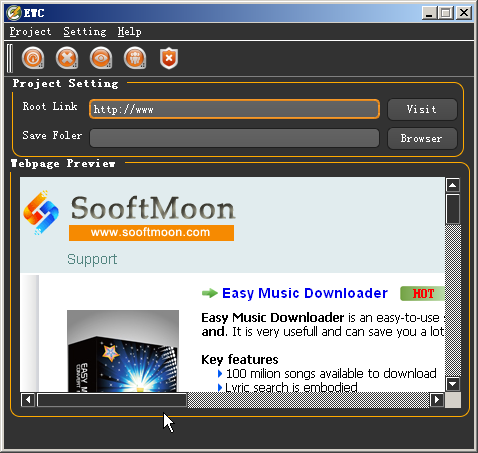The height and width of the screenshot is (453, 478).
Task: Click the 'Lyric search is embodied' text
Action: click(291, 387)
